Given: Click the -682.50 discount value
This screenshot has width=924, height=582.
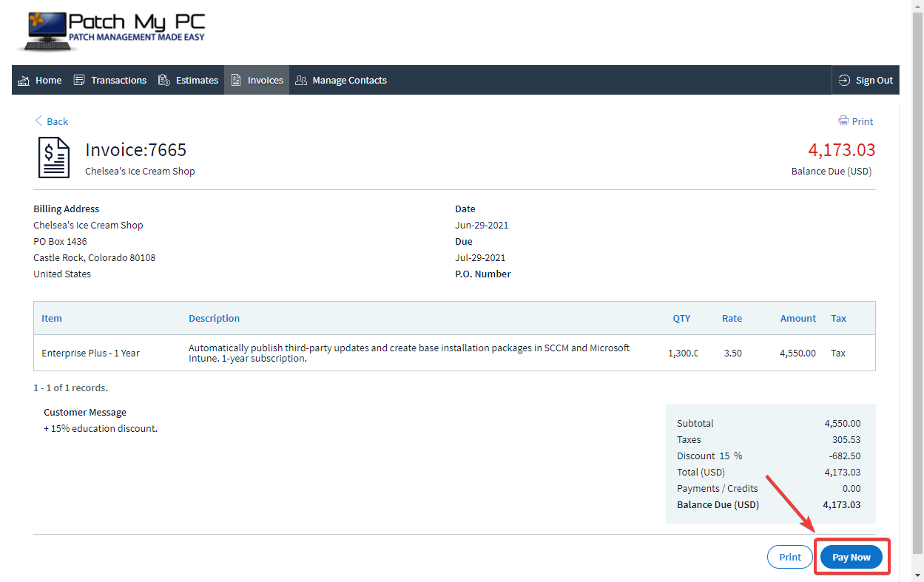Looking at the screenshot, I should 845,456.
